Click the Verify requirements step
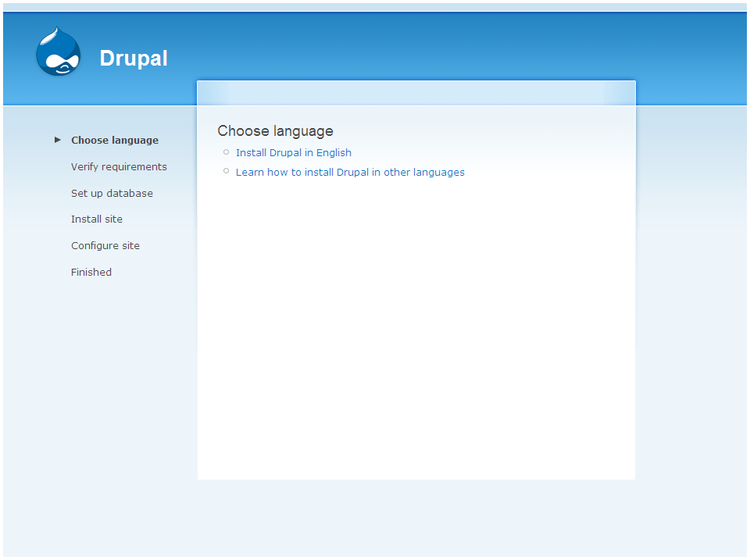 click(x=119, y=167)
